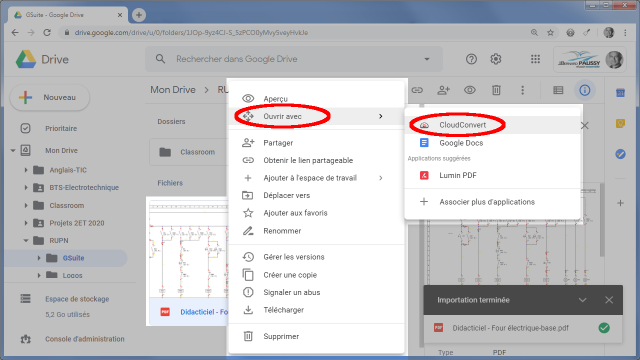Open the Calendar side panel icon
Screen dimensions: 640x360
pyautogui.click(x=620, y=93)
